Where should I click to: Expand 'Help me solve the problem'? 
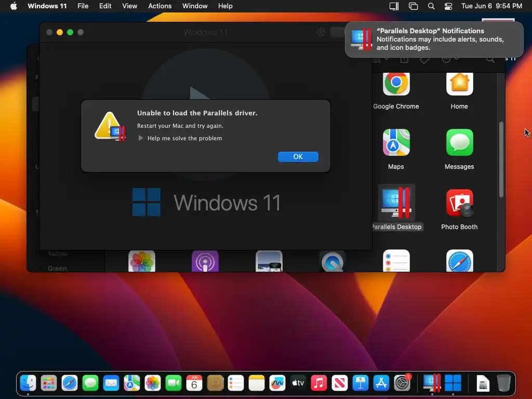141,138
